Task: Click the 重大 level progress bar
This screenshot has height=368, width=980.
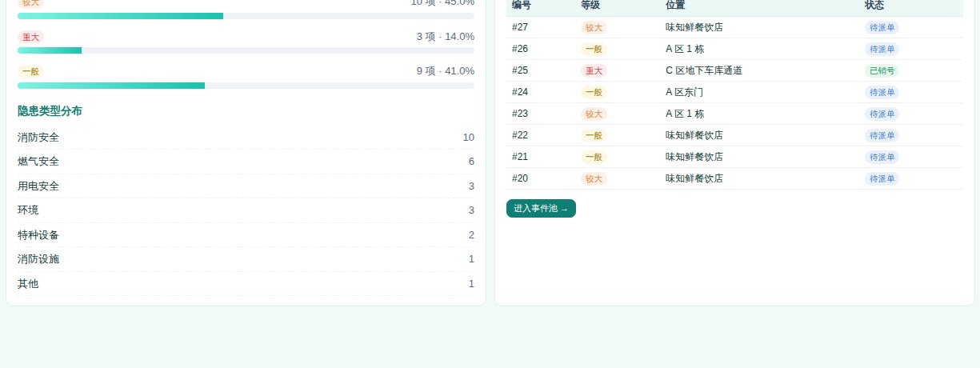Action: [x=246, y=50]
